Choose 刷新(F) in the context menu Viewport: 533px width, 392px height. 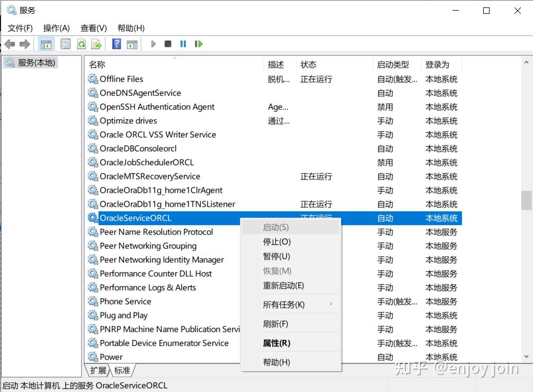pos(291,324)
